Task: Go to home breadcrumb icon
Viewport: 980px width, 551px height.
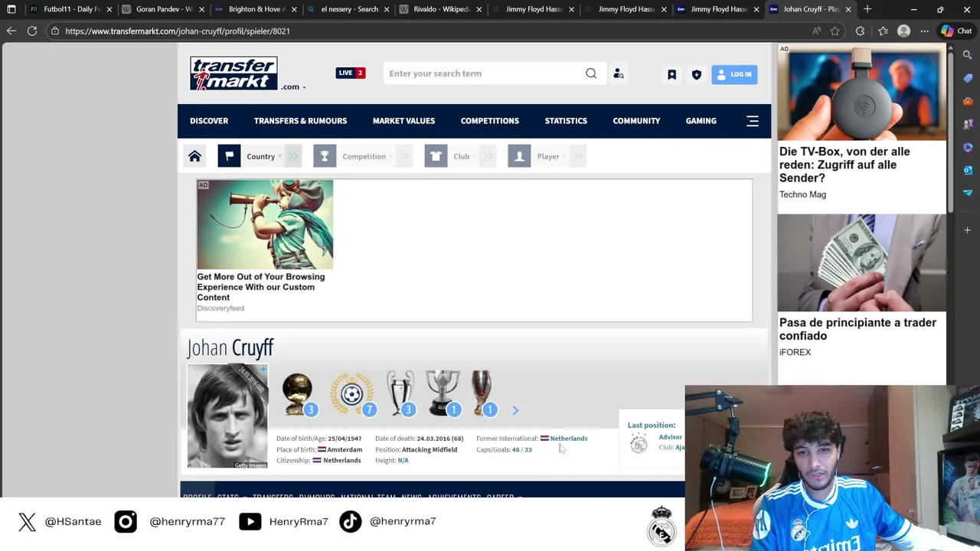Action: (194, 156)
